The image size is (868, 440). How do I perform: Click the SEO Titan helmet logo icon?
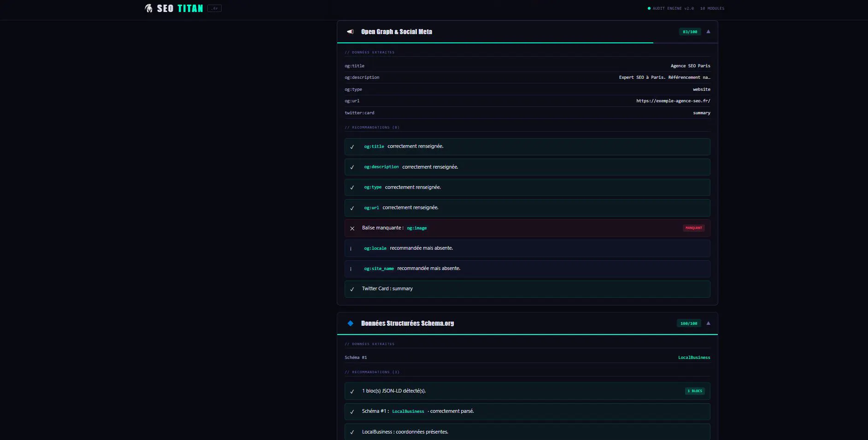pos(148,8)
